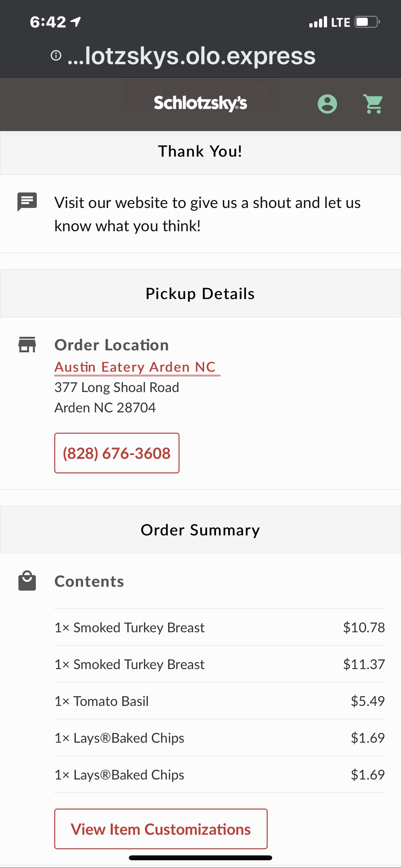This screenshot has height=868, width=401.
Task: Tap the feedback message bubble icon
Action: click(27, 202)
